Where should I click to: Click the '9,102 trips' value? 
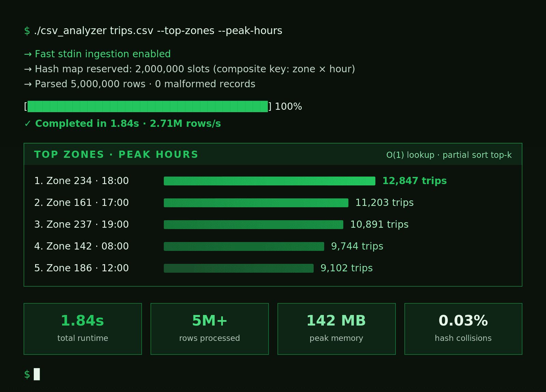click(346, 268)
